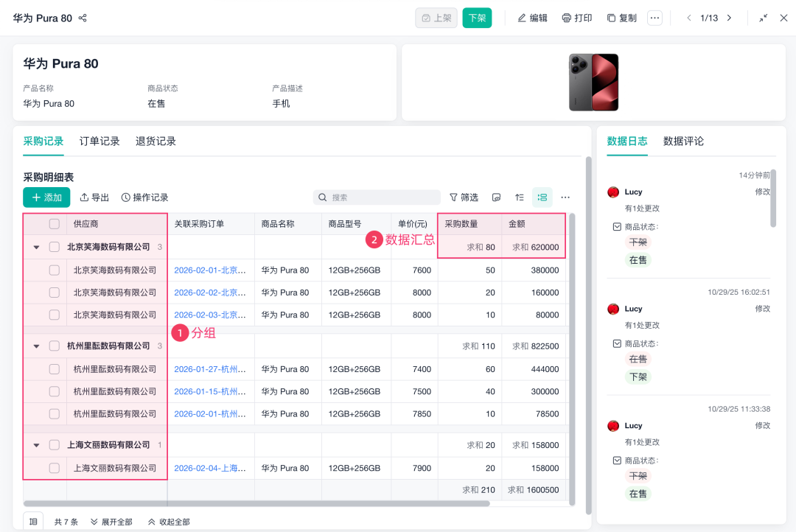Screen dimensions: 796x532
Task: Click the share icon beside 华为 Pura 80 title
Action: pyautogui.click(x=83, y=18)
